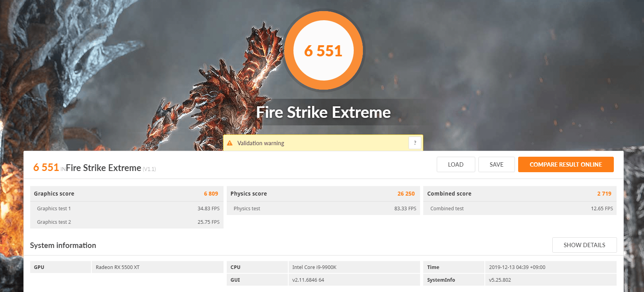Image resolution: width=644 pixels, height=292 pixels.
Task: Select the GPU label cell
Action: tap(60, 267)
